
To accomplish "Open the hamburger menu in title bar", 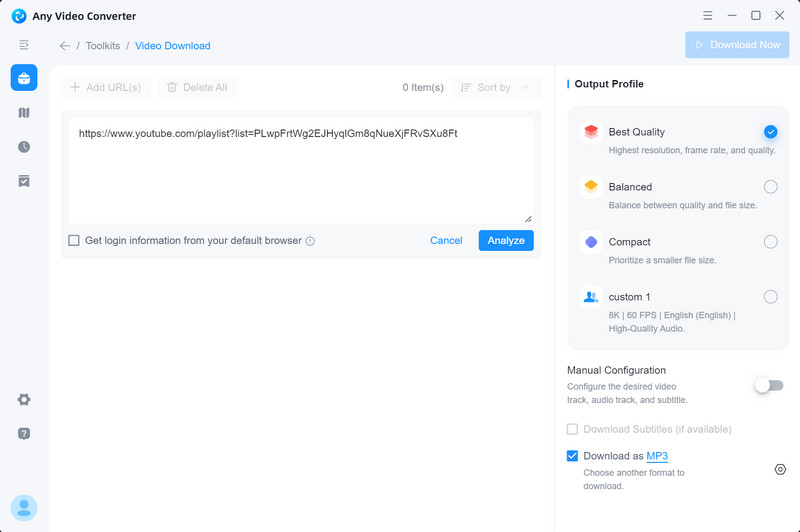I will (x=708, y=16).
